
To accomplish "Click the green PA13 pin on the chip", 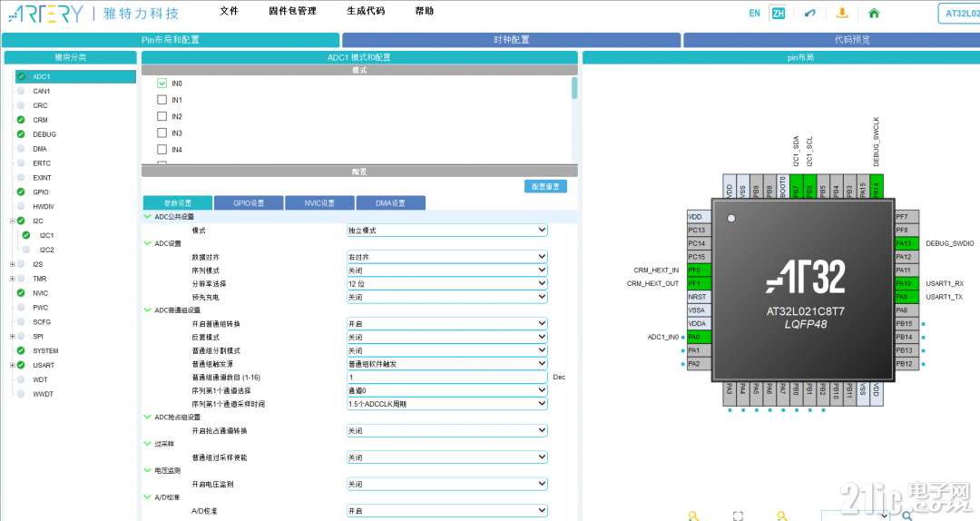I will click(x=906, y=243).
